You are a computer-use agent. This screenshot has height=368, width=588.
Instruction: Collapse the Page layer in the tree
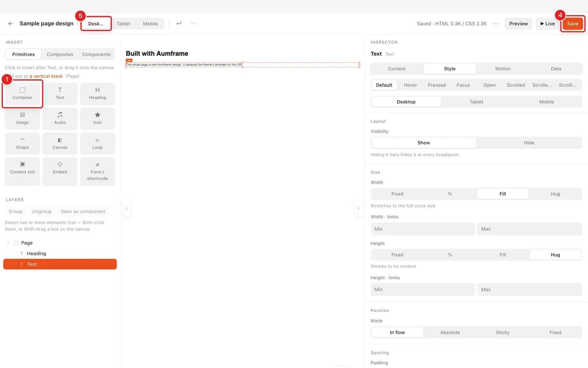(x=8, y=243)
